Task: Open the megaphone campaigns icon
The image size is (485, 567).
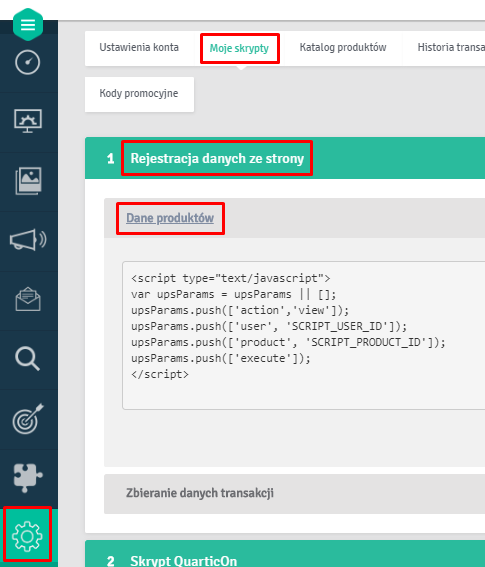Action: (28, 240)
